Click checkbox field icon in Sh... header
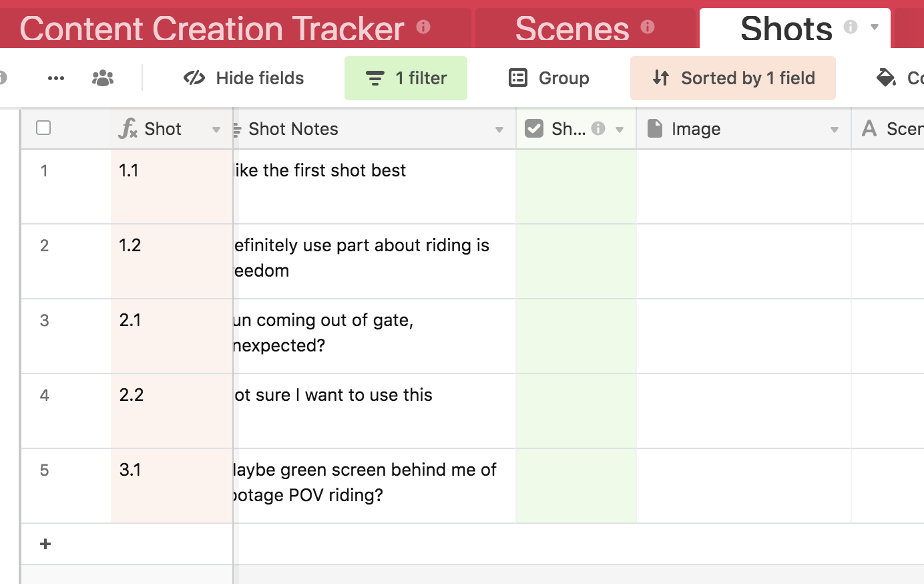924x584 pixels. (x=534, y=128)
